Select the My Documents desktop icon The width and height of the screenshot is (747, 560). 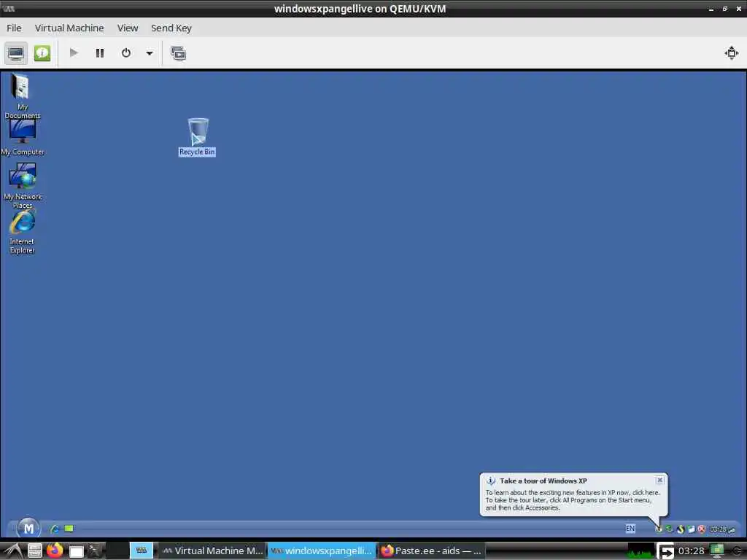coord(22,96)
